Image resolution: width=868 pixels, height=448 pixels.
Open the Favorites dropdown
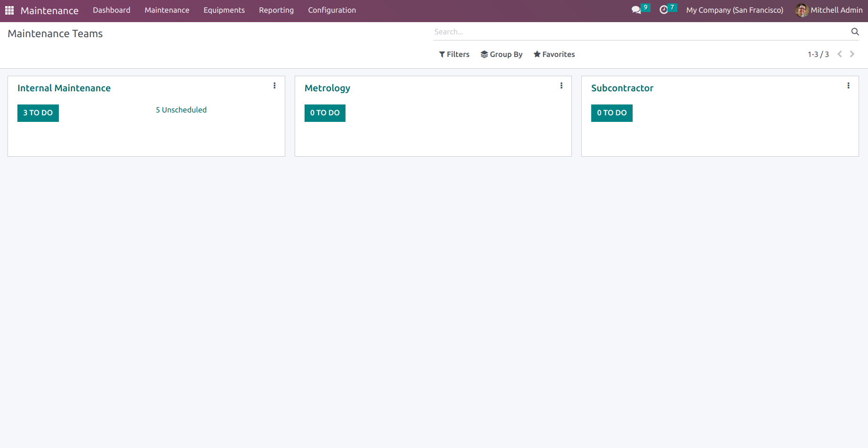click(554, 54)
